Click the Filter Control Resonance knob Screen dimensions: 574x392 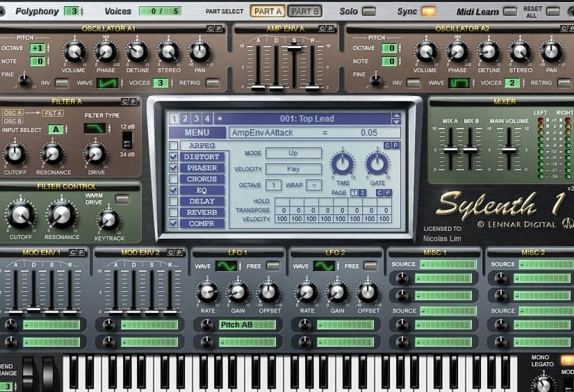(62, 215)
